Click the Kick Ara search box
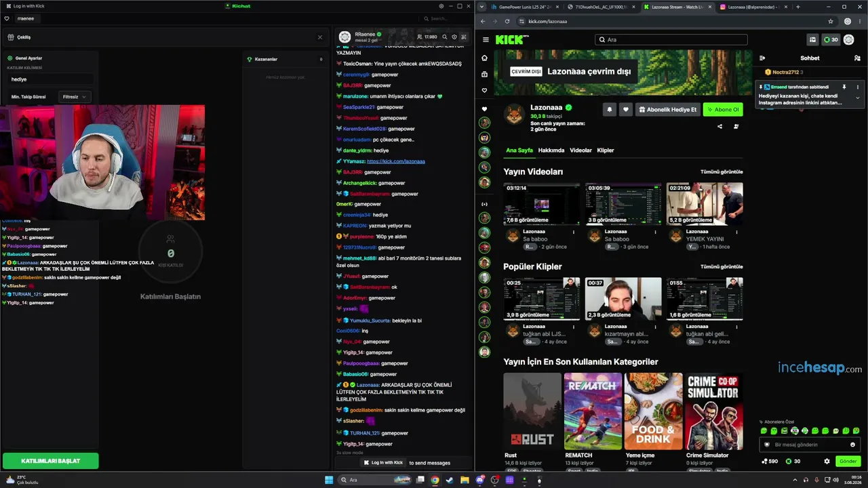Viewport: 868px width, 488px height. tap(671, 40)
